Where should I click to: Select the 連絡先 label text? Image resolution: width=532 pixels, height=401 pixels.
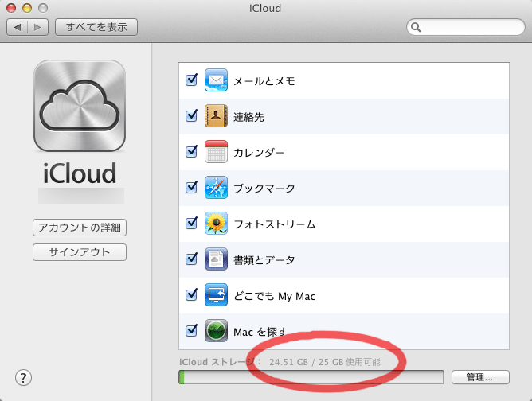point(248,117)
